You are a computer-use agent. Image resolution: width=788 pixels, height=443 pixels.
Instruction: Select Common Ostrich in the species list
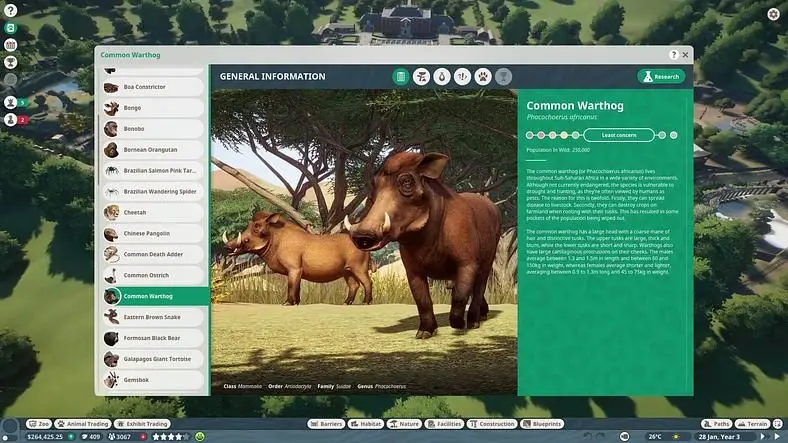click(x=153, y=275)
